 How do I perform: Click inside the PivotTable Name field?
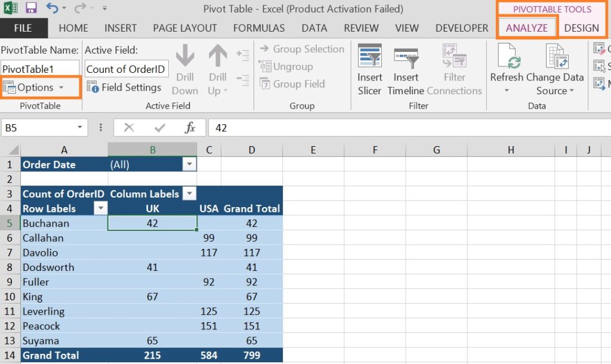[39, 68]
